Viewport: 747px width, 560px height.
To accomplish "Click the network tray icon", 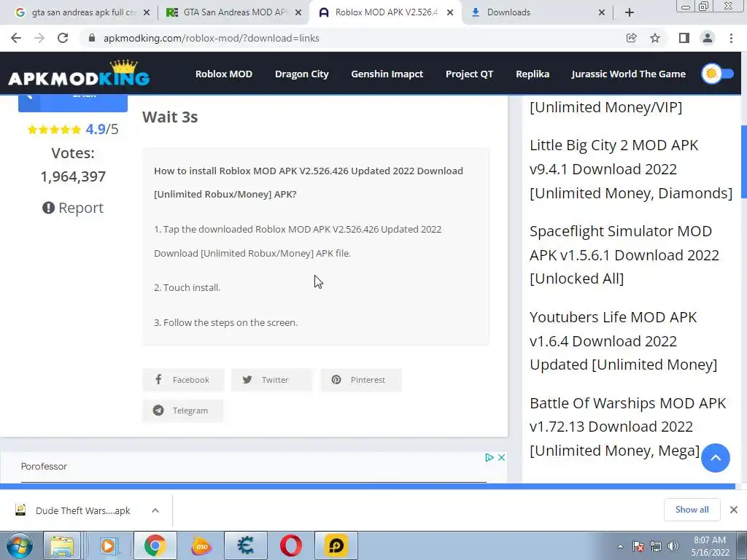I will point(656,547).
